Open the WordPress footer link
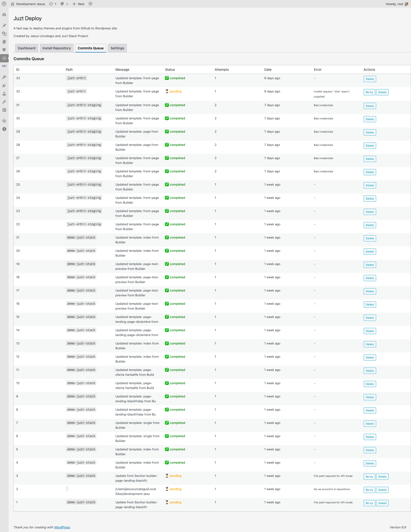411x532 pixels. point(62,527)
